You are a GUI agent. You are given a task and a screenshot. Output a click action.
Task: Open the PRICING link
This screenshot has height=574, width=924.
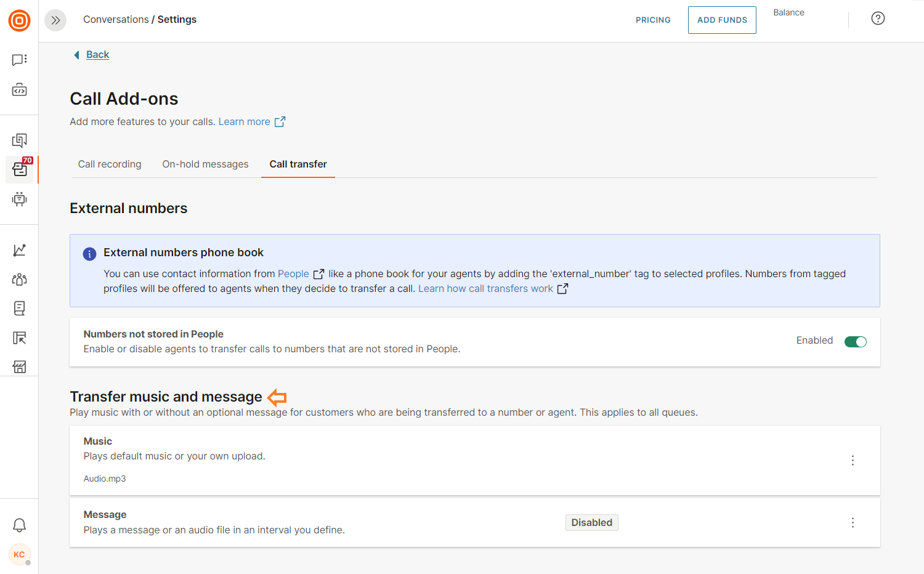[x=653, y=20]
